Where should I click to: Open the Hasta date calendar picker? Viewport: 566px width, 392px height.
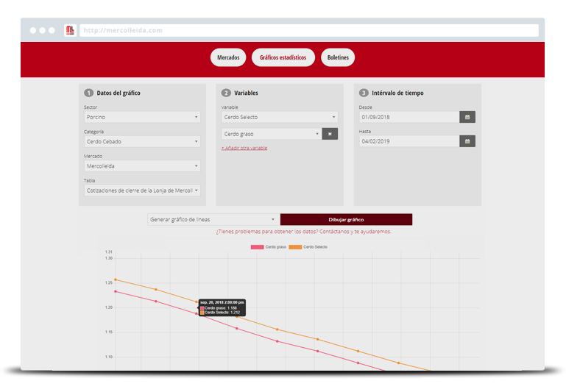pyautogui.click(x=467, y=141)
